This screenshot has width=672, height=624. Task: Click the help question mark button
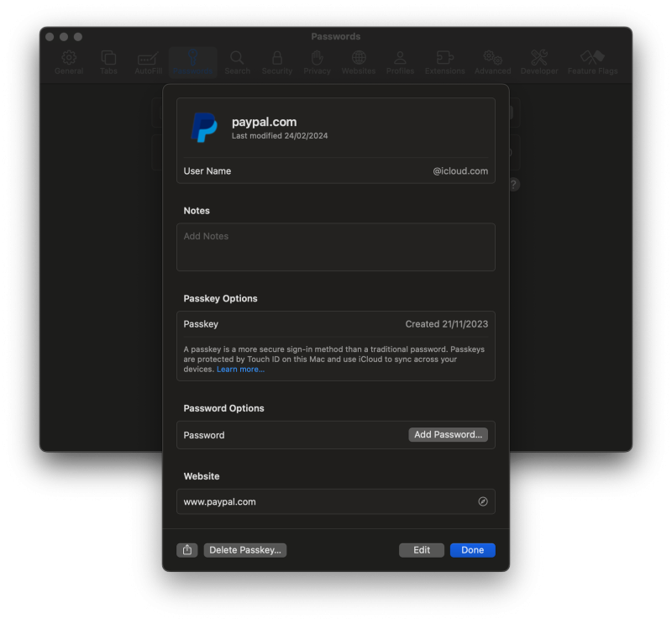tap(513, 185)
